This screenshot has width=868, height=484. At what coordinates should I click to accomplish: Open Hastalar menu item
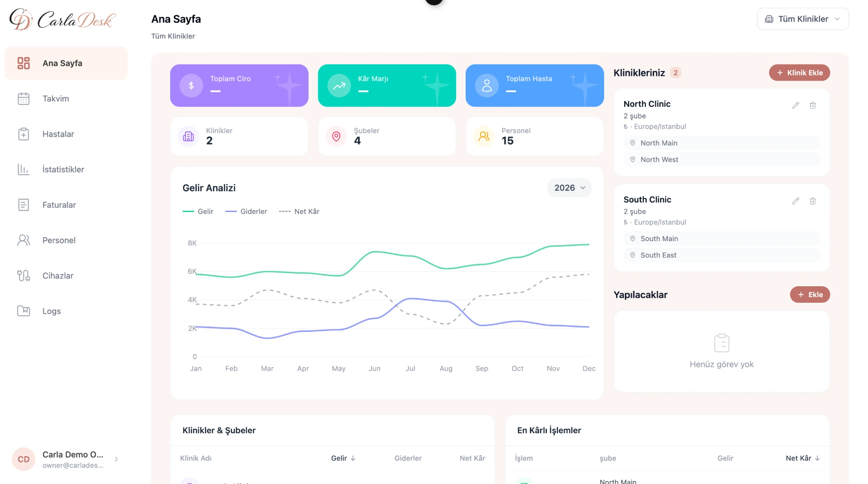point(66,134)
